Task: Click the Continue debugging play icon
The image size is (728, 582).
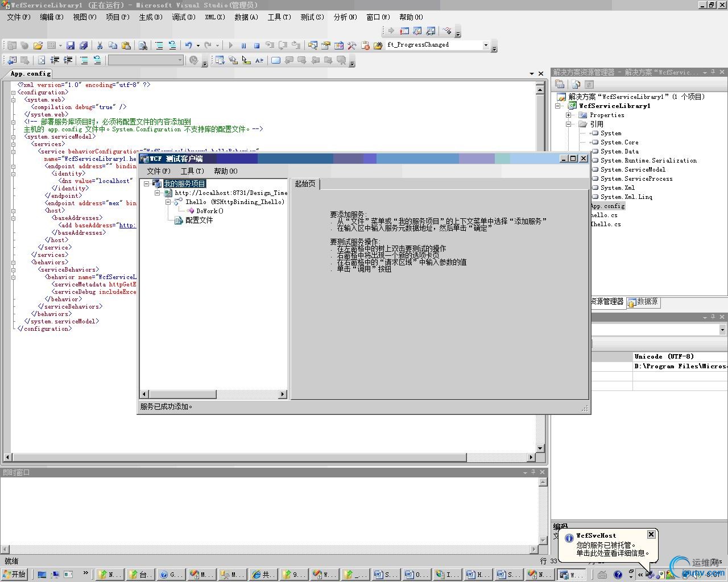Action: 230,45
